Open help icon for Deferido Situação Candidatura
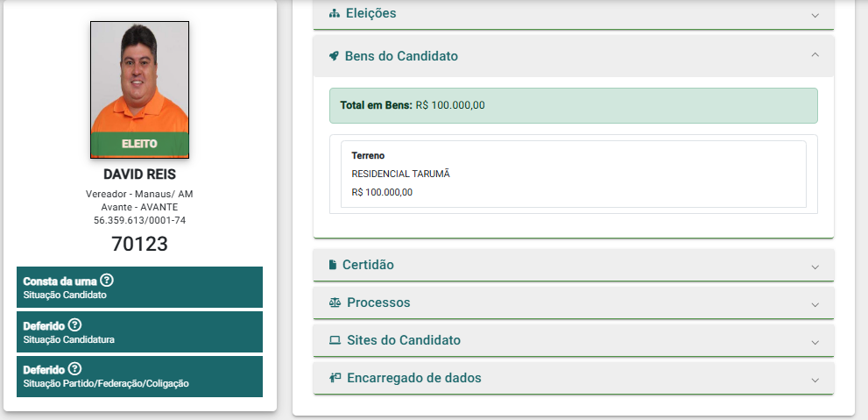The image size is (868, 420). [74, 324]
